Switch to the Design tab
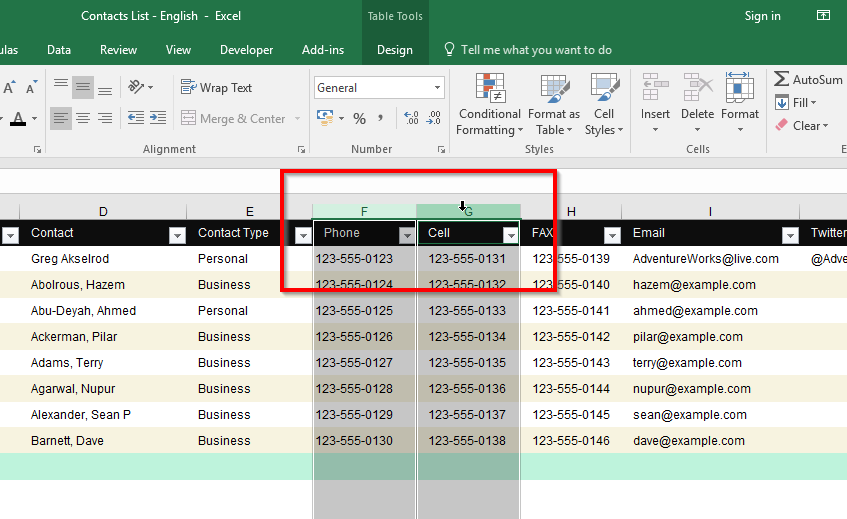 (394, 50)
